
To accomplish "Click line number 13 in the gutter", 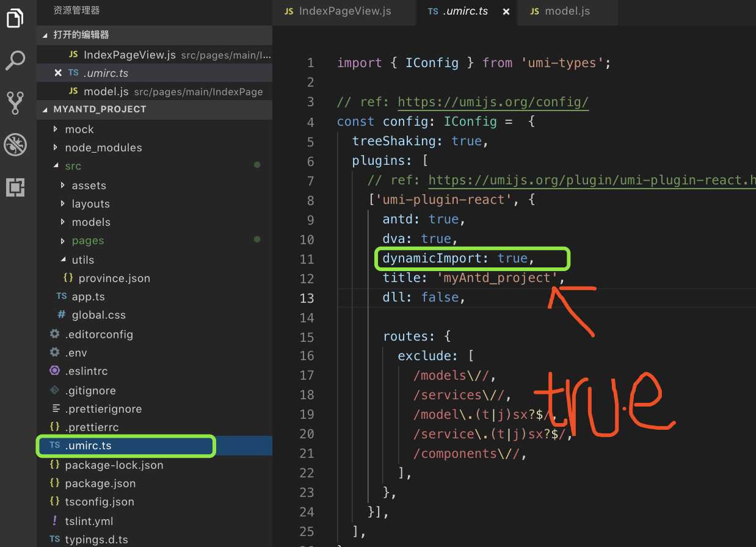I will [x=307, y=298].
